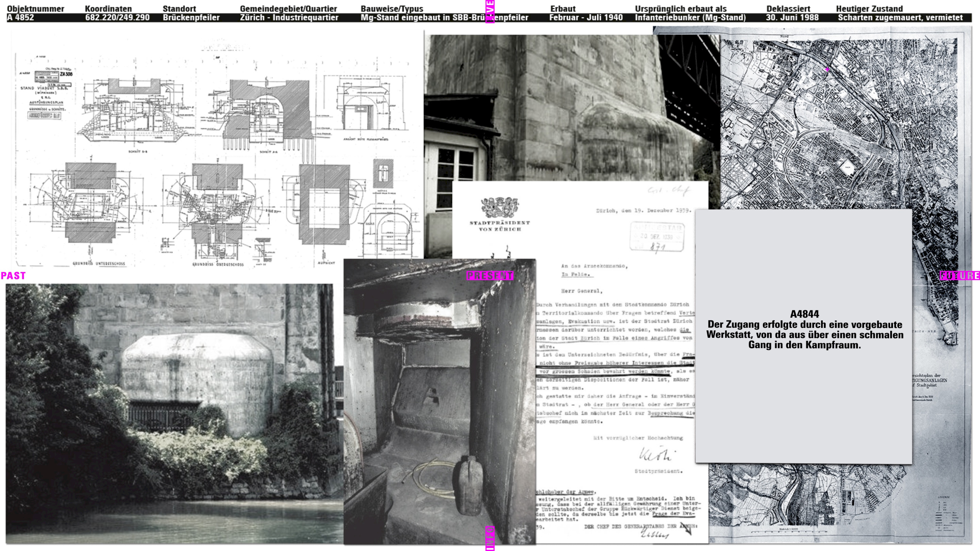Click the Heutiger Zustand header field
This screenshot has width=980, height=551.
pos(869,9)
